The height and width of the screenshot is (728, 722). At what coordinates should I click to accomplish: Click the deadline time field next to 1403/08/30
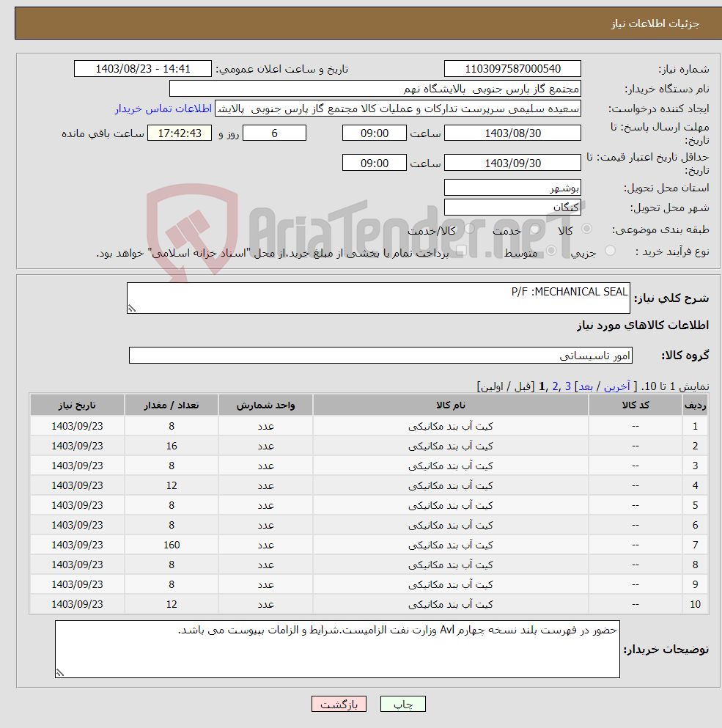[x=375, y=133]
